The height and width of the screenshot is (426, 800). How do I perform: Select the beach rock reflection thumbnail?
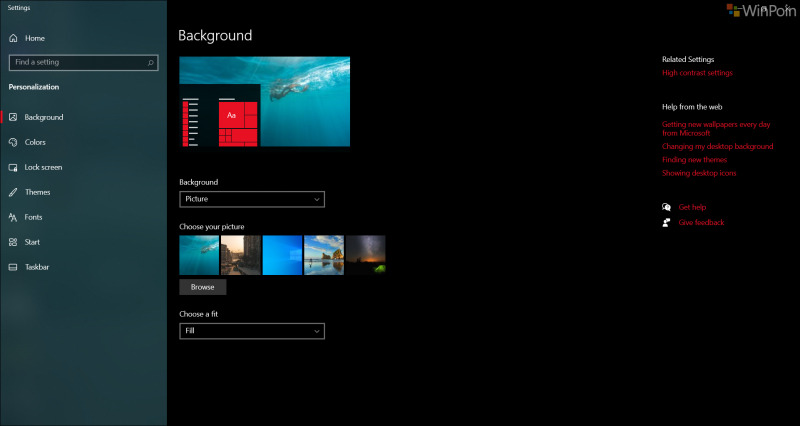coord(324,255)
